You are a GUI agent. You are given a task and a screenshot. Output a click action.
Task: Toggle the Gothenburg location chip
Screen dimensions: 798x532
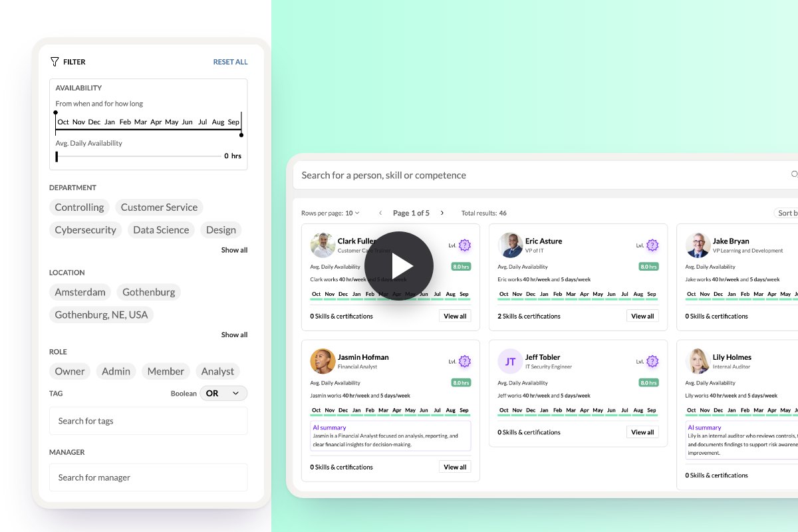tap(149, 292)
